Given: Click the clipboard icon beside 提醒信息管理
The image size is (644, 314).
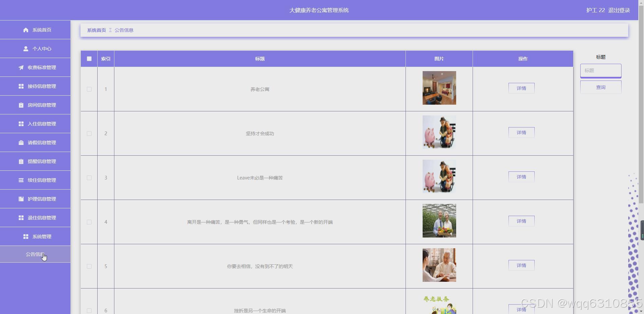Looking at the screenshot, I should pos(21,161).
